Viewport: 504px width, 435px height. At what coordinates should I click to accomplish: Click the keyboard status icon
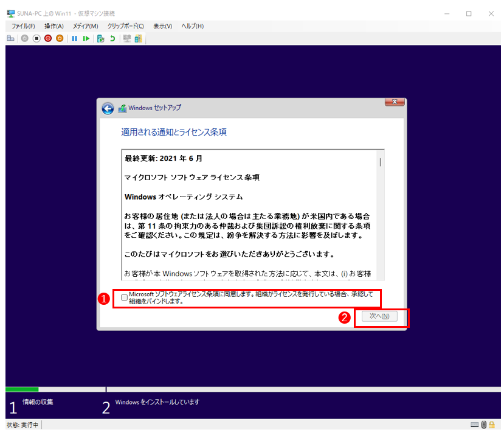pos(474,425)
